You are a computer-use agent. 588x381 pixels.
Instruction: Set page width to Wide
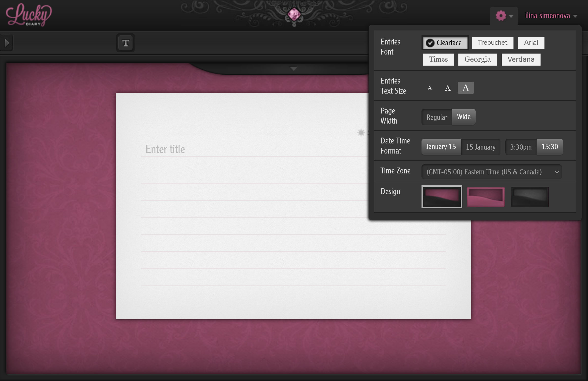(464, 117)
